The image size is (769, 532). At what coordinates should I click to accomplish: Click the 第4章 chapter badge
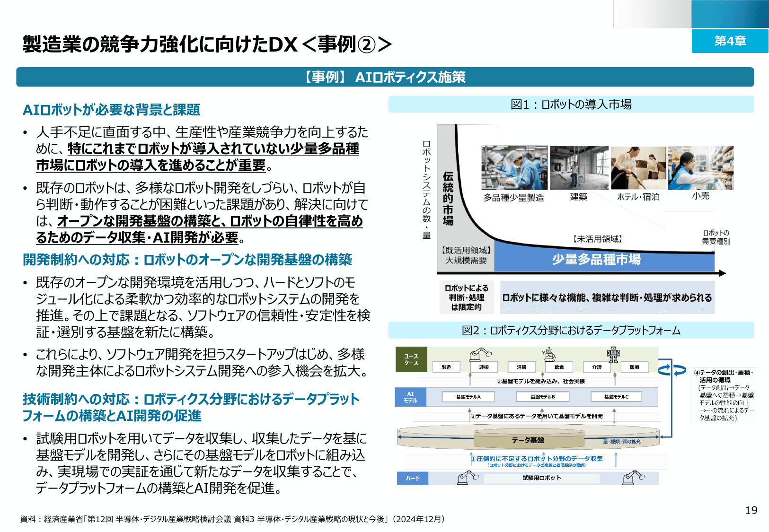tap(730, 41)
